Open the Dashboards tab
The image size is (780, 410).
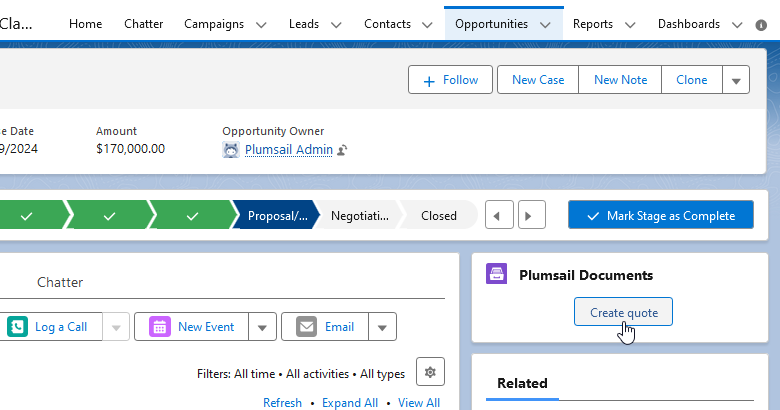pos(688,24)
